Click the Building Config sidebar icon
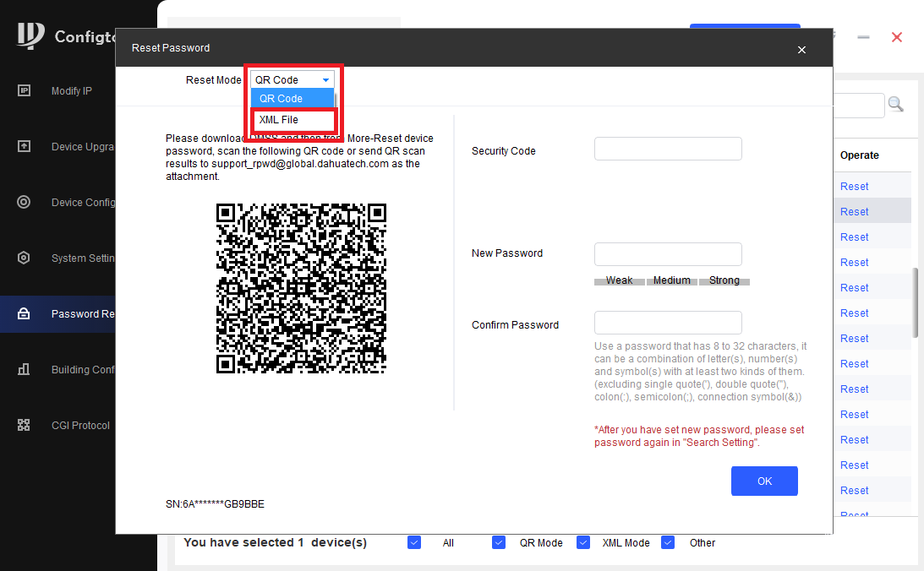The image size is (924, 571). click(24, 369)
